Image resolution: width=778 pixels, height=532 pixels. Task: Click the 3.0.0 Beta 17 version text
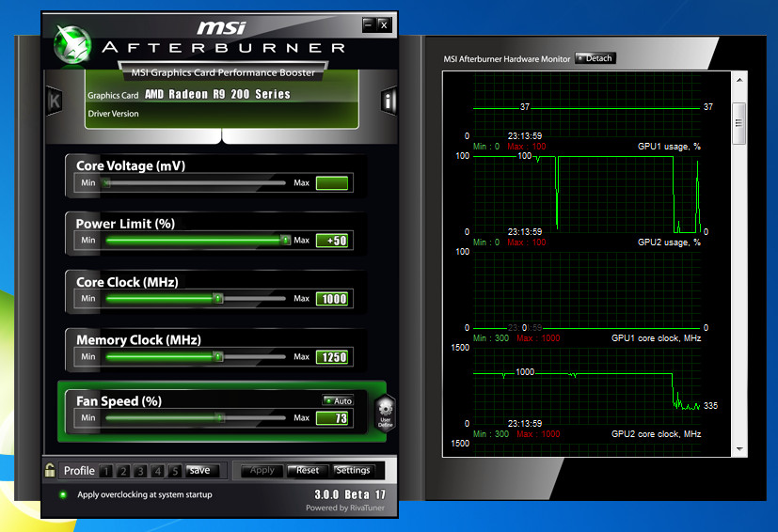pos(350,494)
